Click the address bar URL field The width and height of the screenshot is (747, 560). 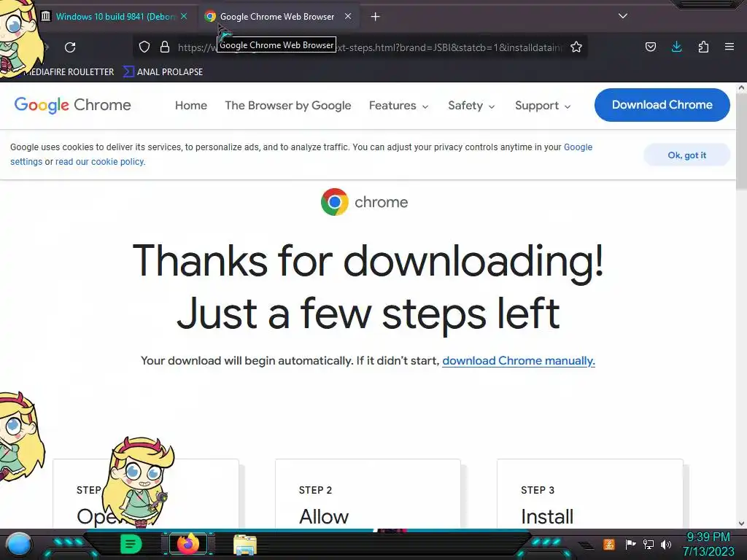tap(369, 47)
